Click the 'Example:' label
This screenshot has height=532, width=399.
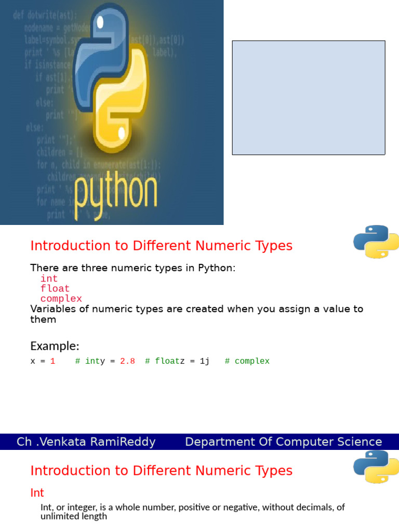55,346
